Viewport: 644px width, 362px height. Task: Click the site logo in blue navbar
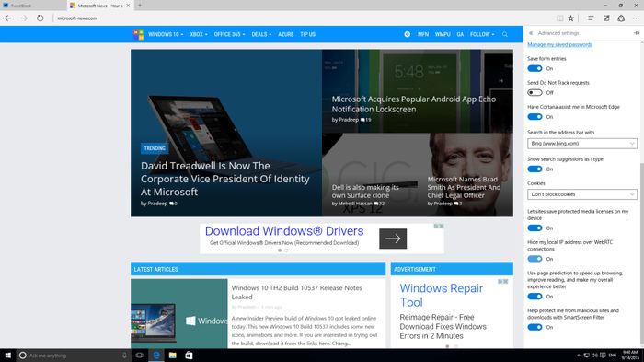click(x=138, y=35)
